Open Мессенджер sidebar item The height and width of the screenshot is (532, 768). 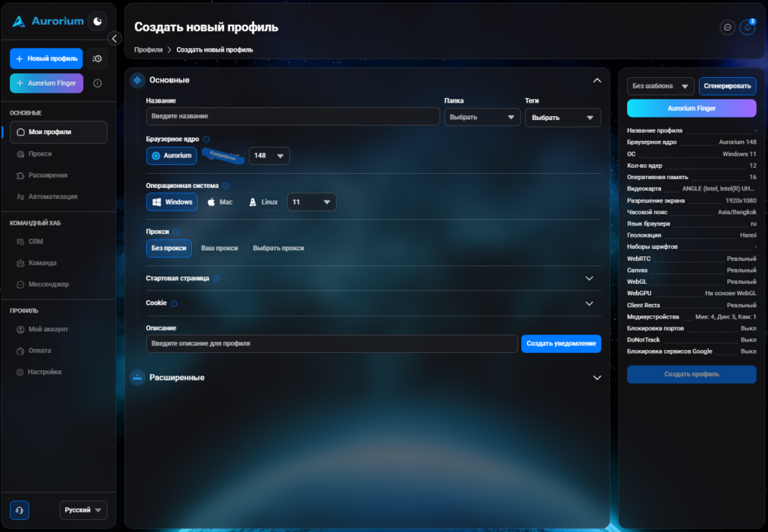(58, 284)
